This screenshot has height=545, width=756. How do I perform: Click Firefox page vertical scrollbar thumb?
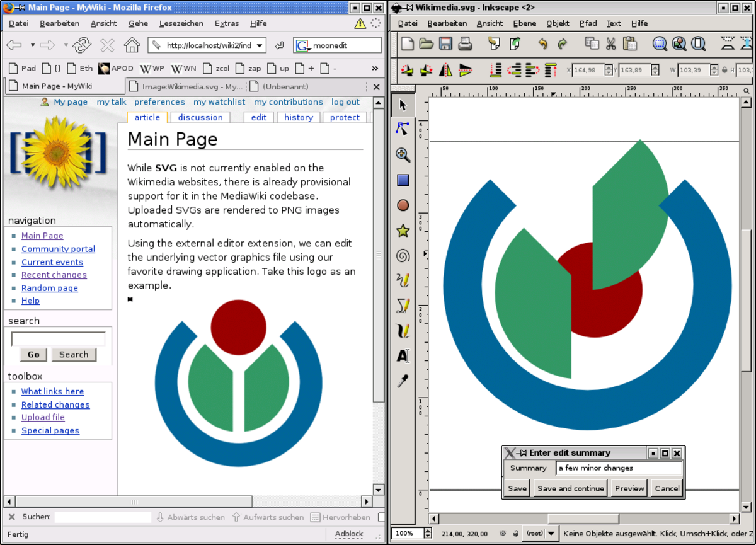tap(379, 255)
